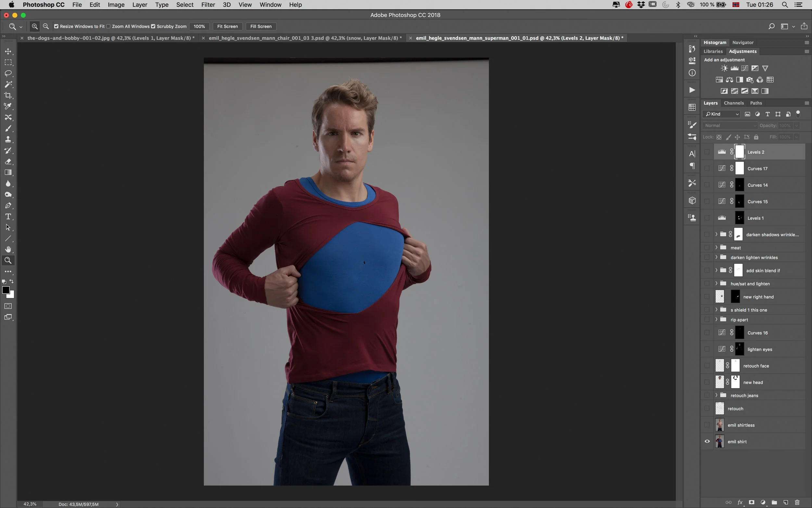Select the Crop tool
This screenshot has height=508, width=812.
(8, 96)
